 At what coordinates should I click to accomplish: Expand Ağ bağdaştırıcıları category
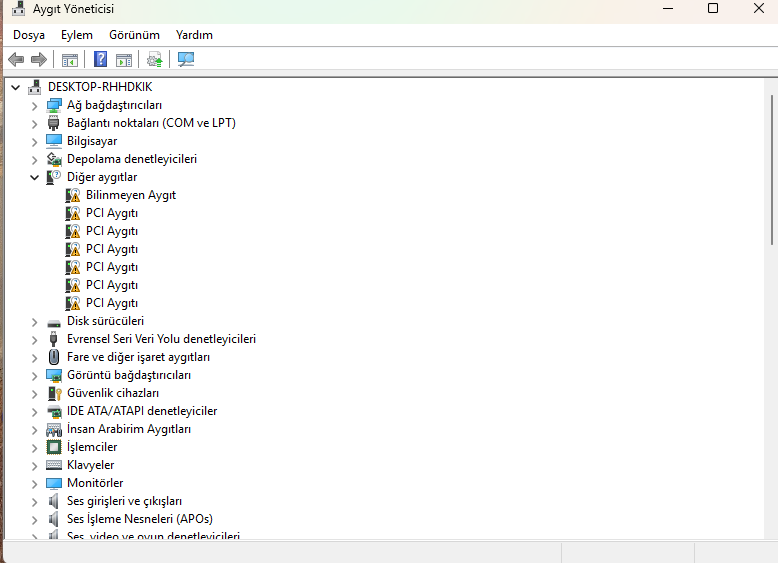point(34,106)
